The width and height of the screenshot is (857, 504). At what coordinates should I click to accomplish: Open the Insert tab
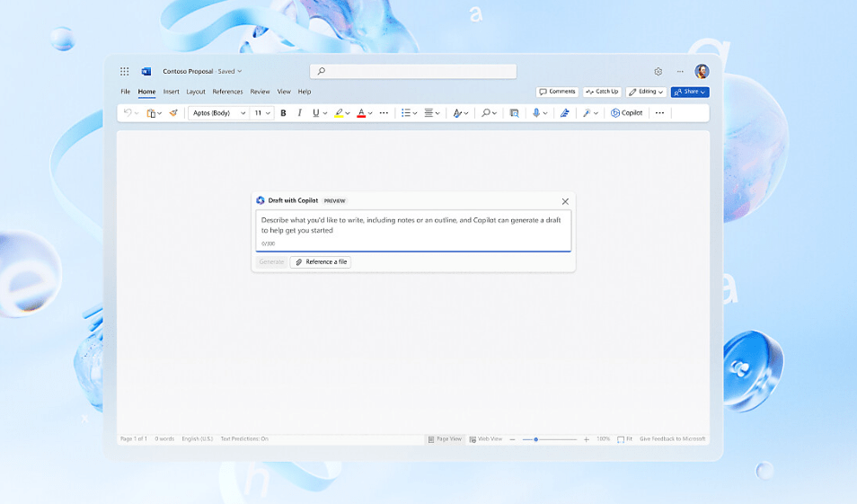point(171,92)
